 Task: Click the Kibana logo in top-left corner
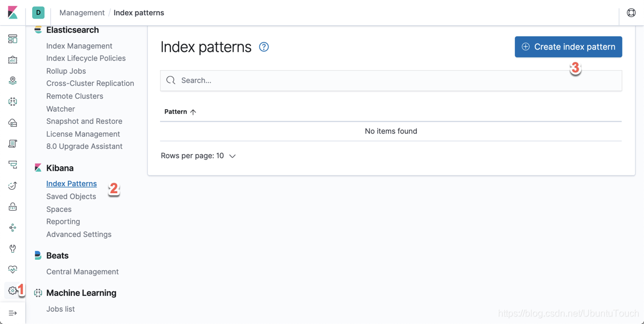(13, 13)
